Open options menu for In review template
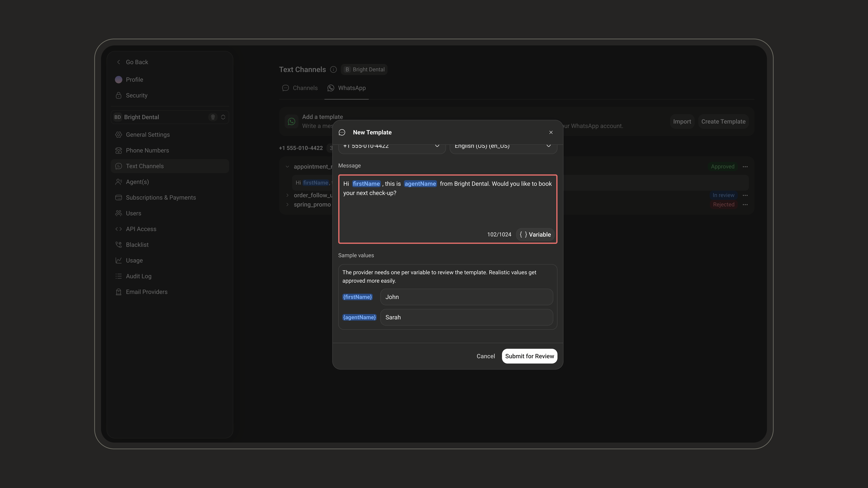Viewport: 868px width, 488px height. click(745, 195)
